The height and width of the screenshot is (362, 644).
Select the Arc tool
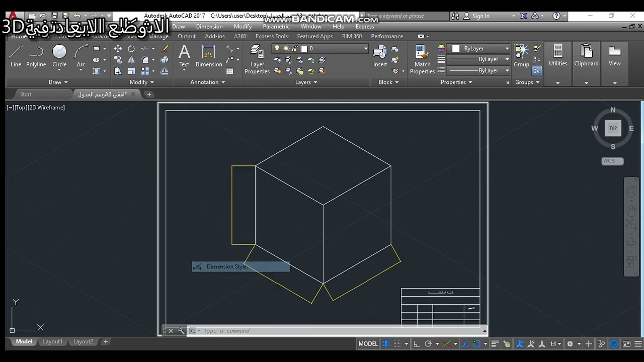click(81, 55)
